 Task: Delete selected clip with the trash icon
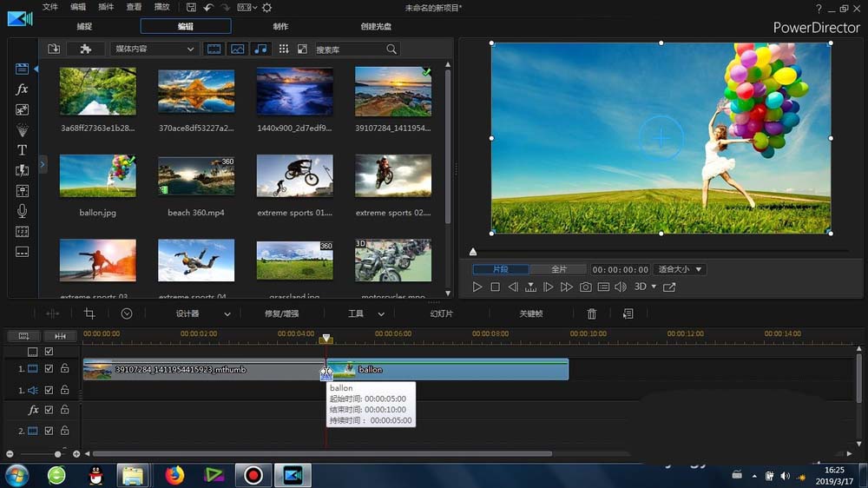pos(592,313)
